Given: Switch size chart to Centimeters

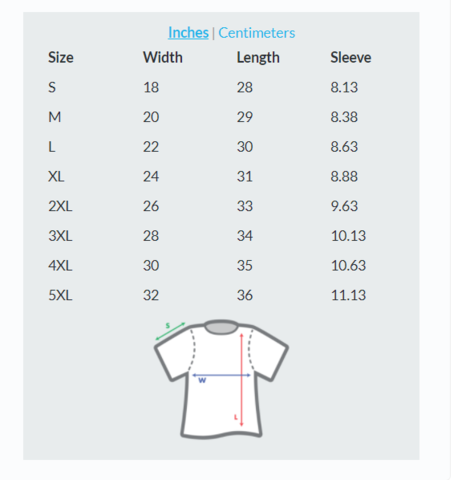Looking at the screenshot, I should [x=257, y=33].
